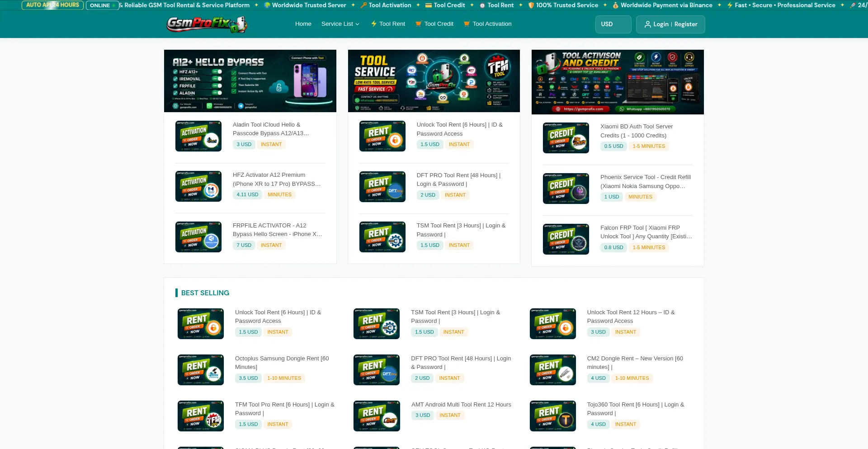This screenshot has height=449, width=868.
Task: Open FRPFILE ACTIVATOR A12 thumbnail
Action: pyautogui.click(x=198, y=237)
